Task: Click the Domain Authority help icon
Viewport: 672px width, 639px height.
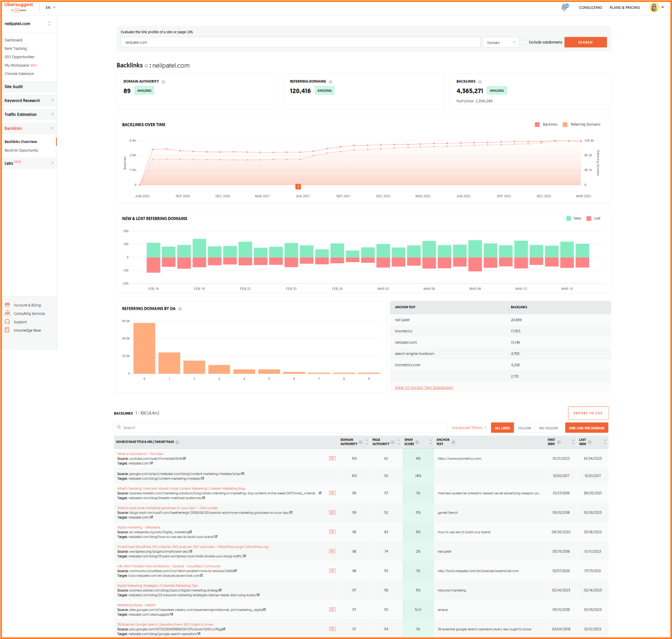Action: [x=163, y=82]
